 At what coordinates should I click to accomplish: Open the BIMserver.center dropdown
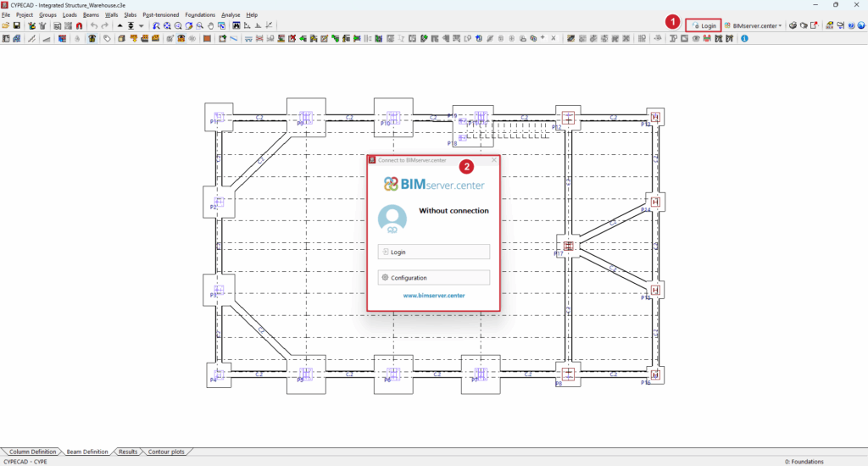(753, 26)
